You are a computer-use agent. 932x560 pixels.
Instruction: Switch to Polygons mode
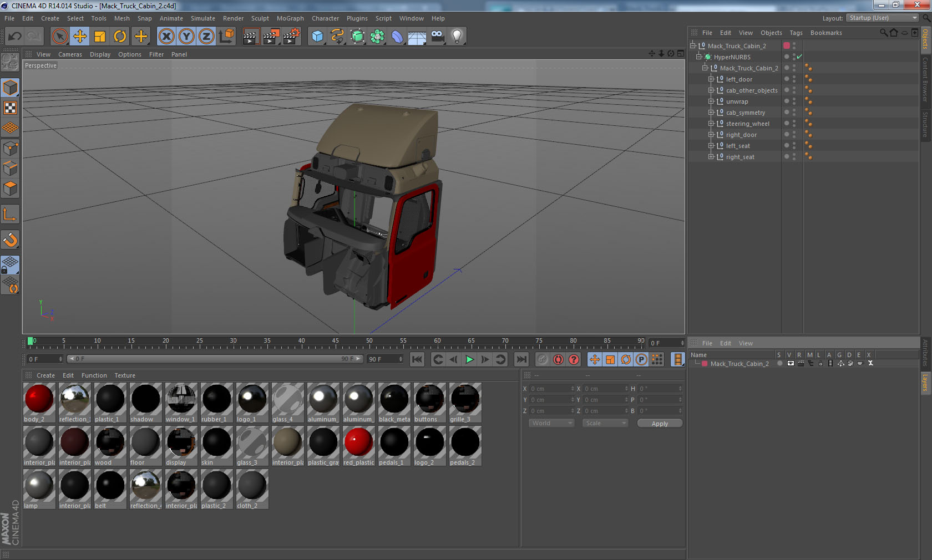pos(10,189)
